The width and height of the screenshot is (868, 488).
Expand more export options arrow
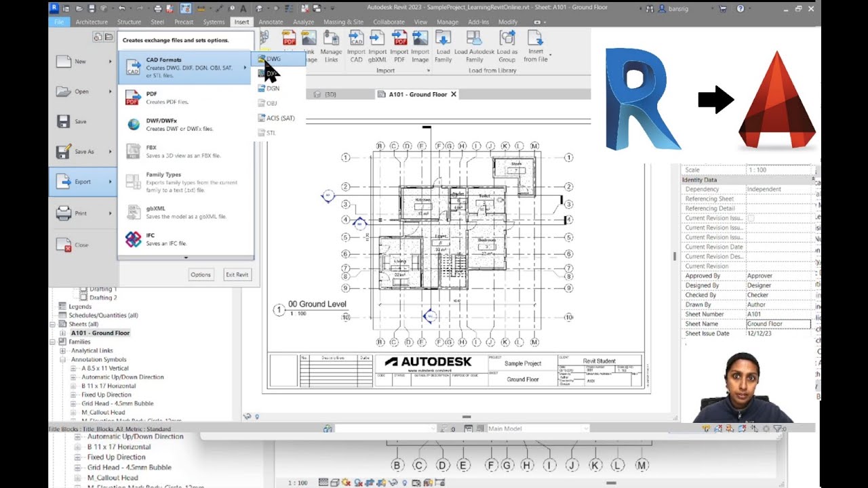pos(186,258)
